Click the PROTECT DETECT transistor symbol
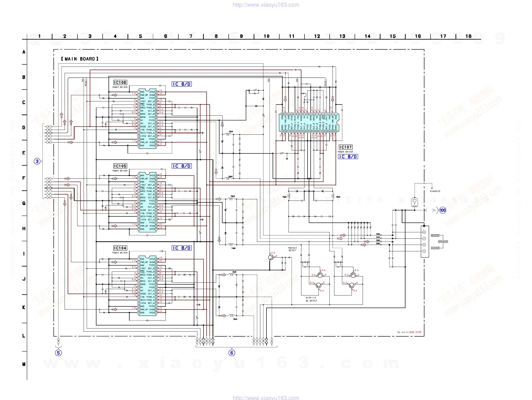Image resolution: width=532 pixels, height=400 pixels. pyautogui.click(x=271, y=257)
